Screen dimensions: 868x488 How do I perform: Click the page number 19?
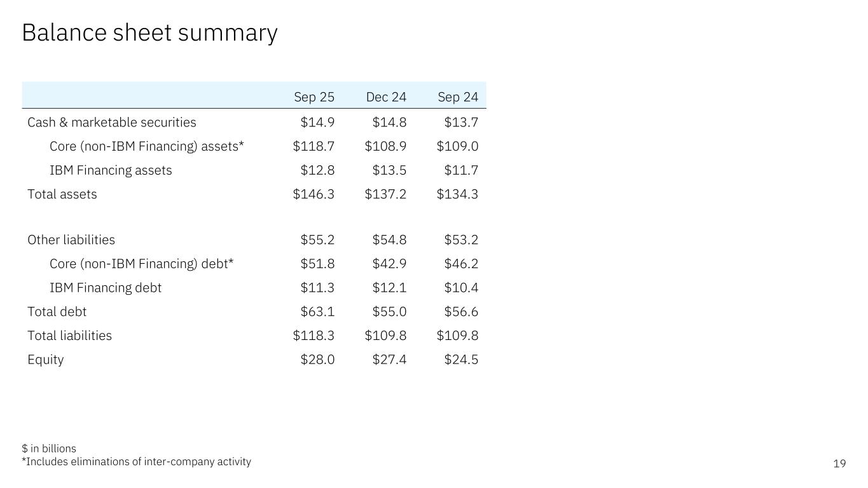[839, 464]
